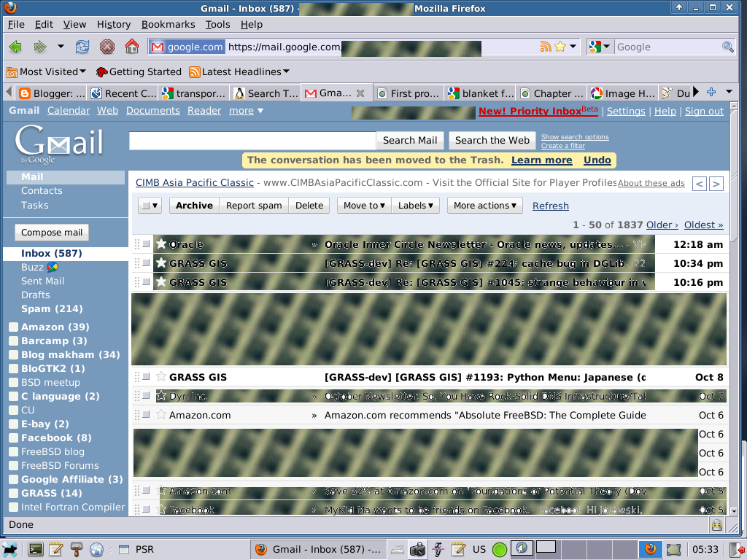Click the color box beside the Amazon label

click(13, 327)
